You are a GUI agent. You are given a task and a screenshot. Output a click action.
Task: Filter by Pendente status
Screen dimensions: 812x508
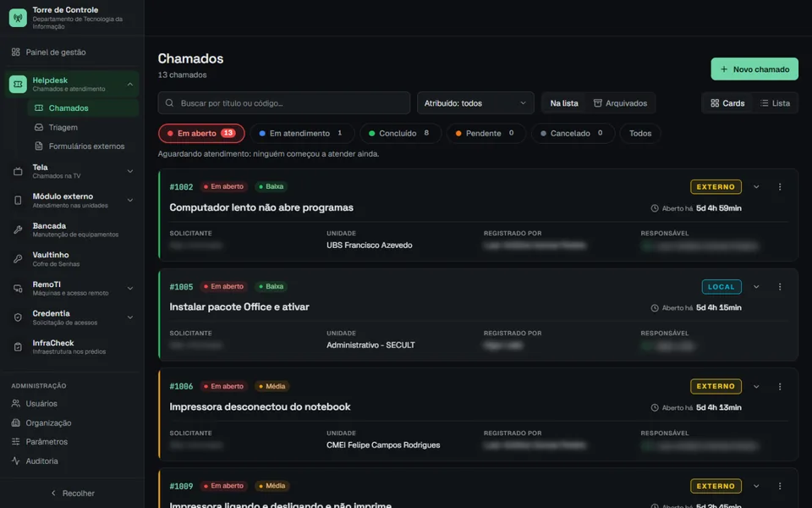pos(486,133)
